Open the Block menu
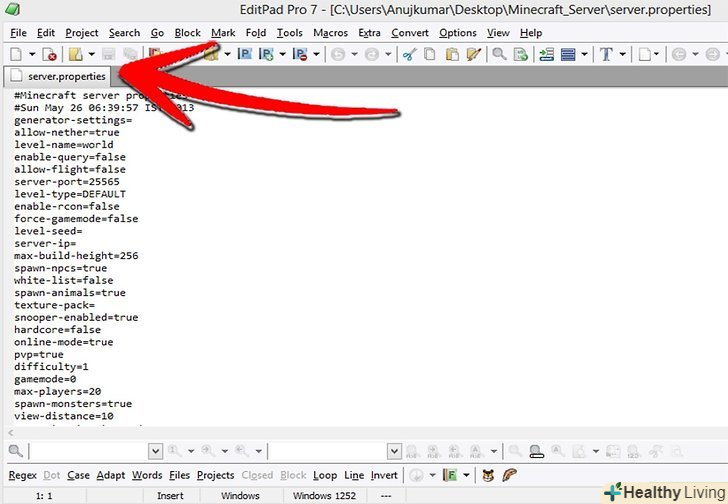The height and width of the screenshot is (504, 728). (188, 33)
